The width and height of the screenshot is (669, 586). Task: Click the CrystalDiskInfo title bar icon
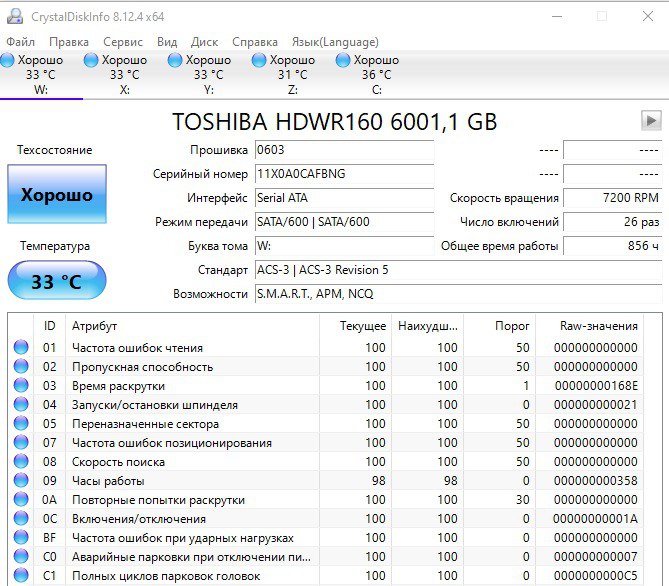[x=15, y=16]
